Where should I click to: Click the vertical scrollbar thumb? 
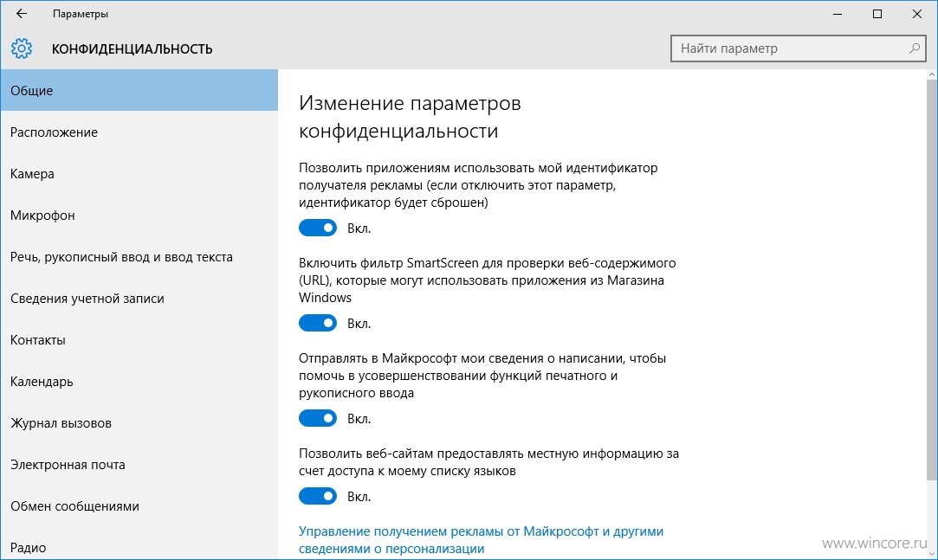pos(931,279)
